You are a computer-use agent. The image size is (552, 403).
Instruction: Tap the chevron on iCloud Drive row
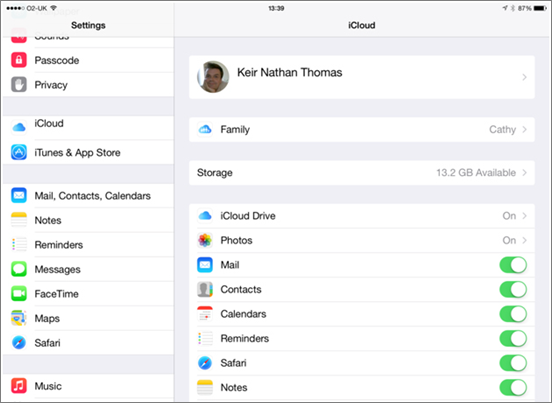[x=525, y=215]
